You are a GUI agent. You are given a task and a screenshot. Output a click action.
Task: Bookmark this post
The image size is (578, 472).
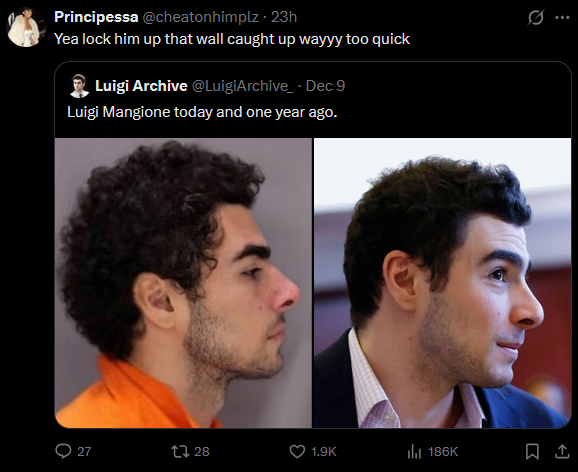point(532,451)
